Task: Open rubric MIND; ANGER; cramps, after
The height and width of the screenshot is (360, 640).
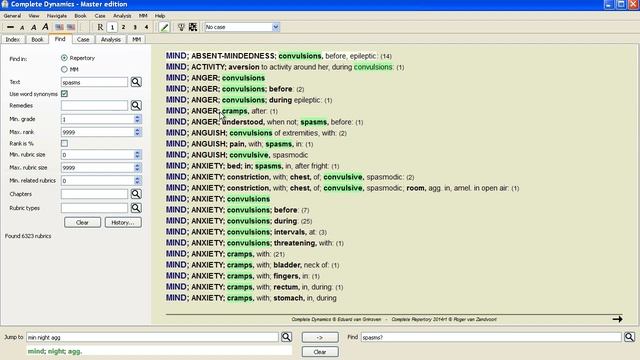Action: pyautogui.click(x=222, y=111)
